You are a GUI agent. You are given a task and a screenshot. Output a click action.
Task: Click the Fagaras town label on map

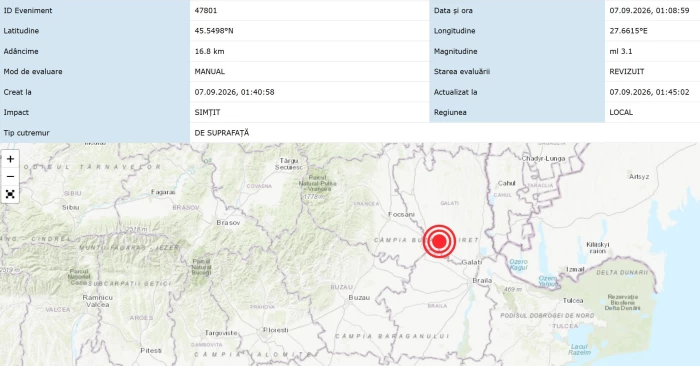click(x=163, y=192)
